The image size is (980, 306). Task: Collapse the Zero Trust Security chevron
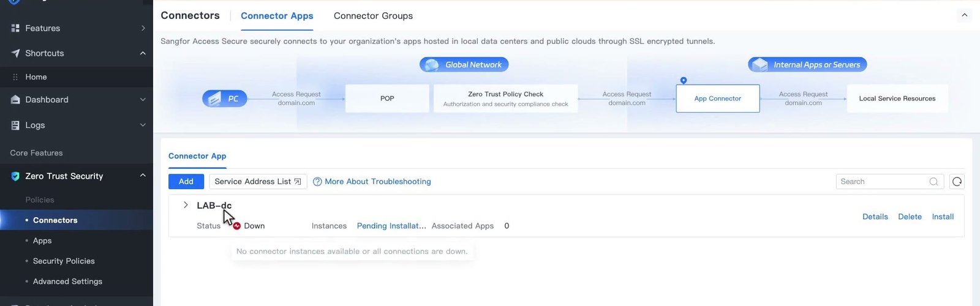click(x=143, y=176)
